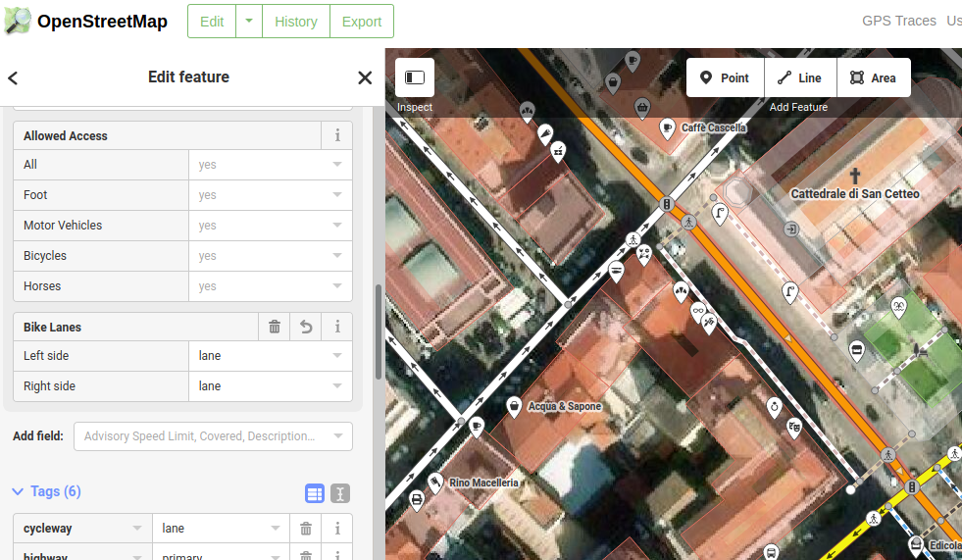Select the pedestrian crossing node by the signal
Image resolution: width=962 pixels, height=560 pixels.
(x=689, y=222)
